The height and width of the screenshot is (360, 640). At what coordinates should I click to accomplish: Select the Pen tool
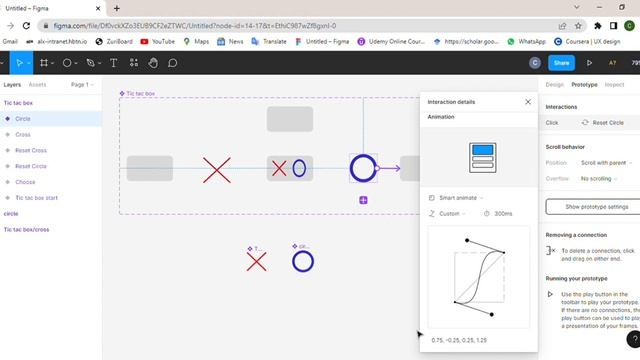coord(91,63)
